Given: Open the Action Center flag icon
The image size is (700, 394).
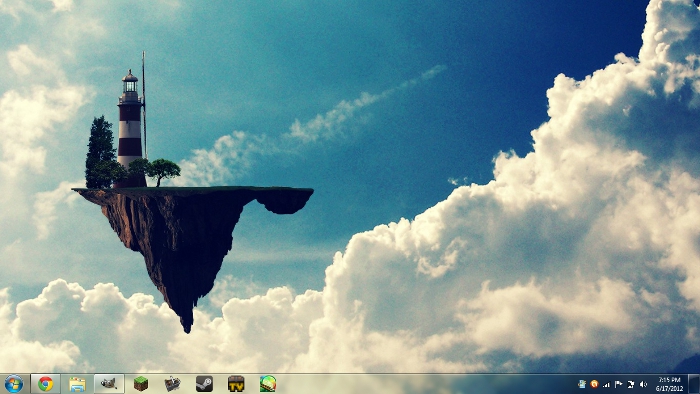Looking at the screenshot, I should tap(619, 384).
